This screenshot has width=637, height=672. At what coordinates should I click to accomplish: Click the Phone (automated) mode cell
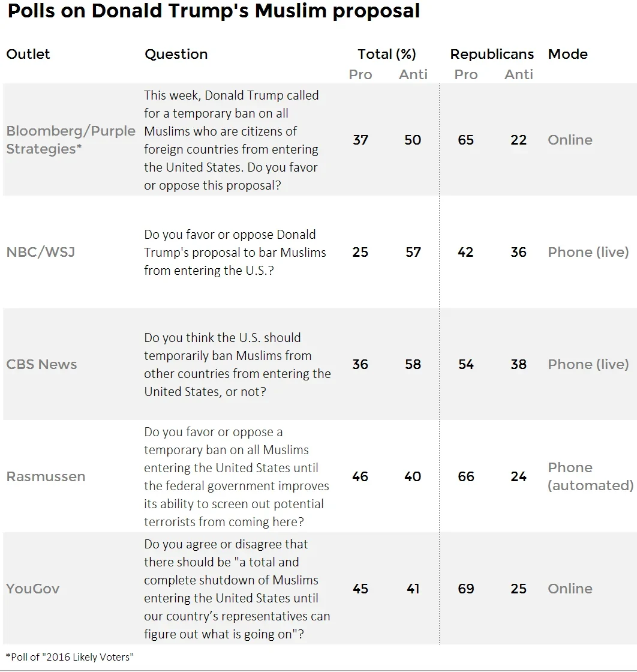(x=590, y=476)
